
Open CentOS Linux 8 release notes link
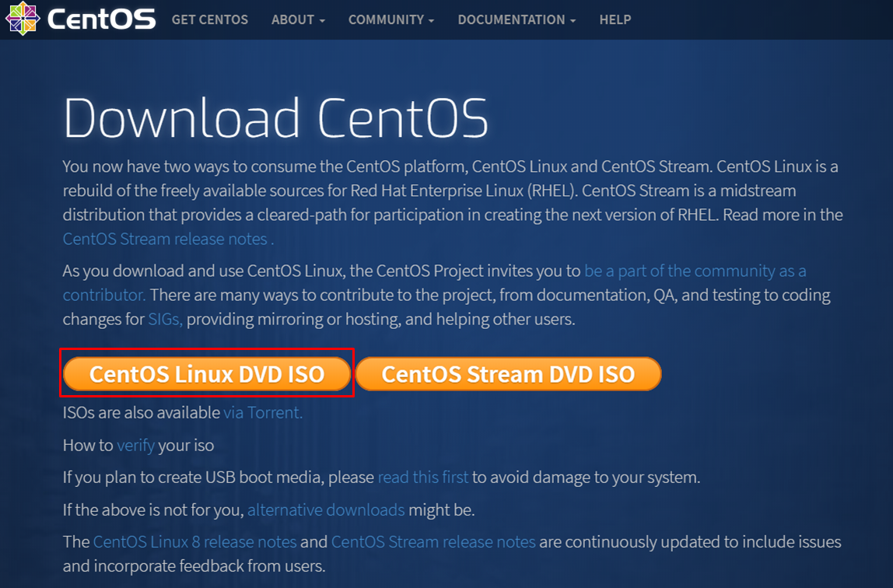(194, 541)
